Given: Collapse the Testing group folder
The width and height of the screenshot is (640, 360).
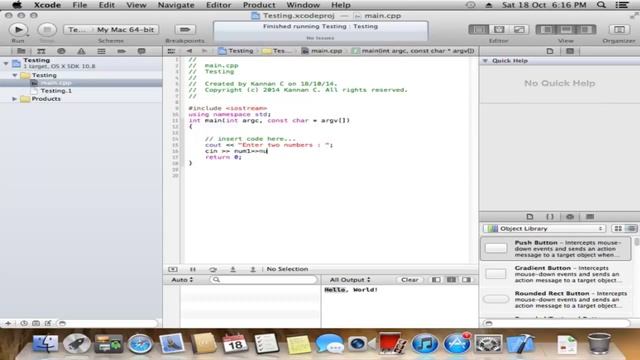Looking at the screenshot, I should (15, 75).
